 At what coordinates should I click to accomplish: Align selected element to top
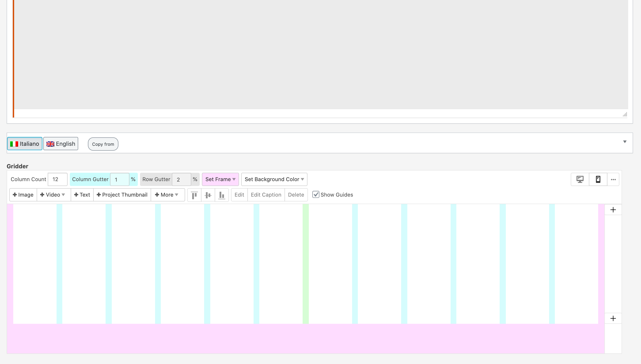pos(194,195)
